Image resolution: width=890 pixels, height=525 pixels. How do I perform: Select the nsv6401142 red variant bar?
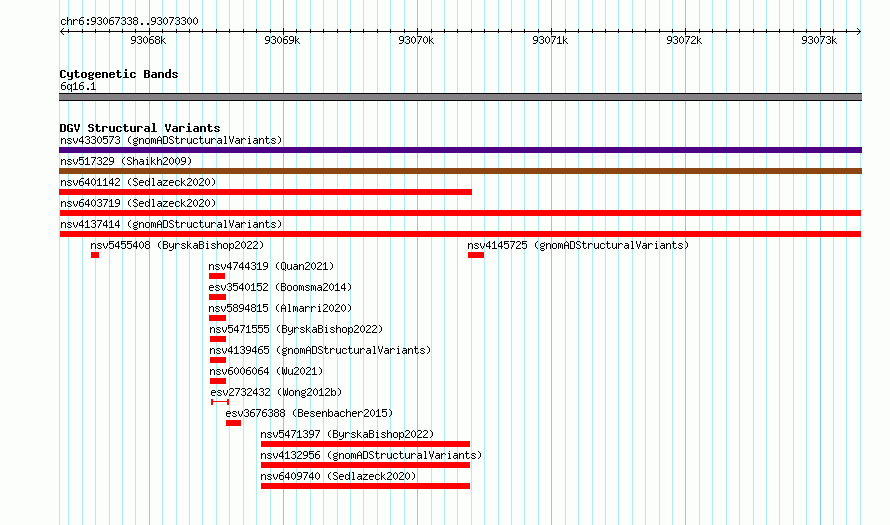(x=265, y=192)
